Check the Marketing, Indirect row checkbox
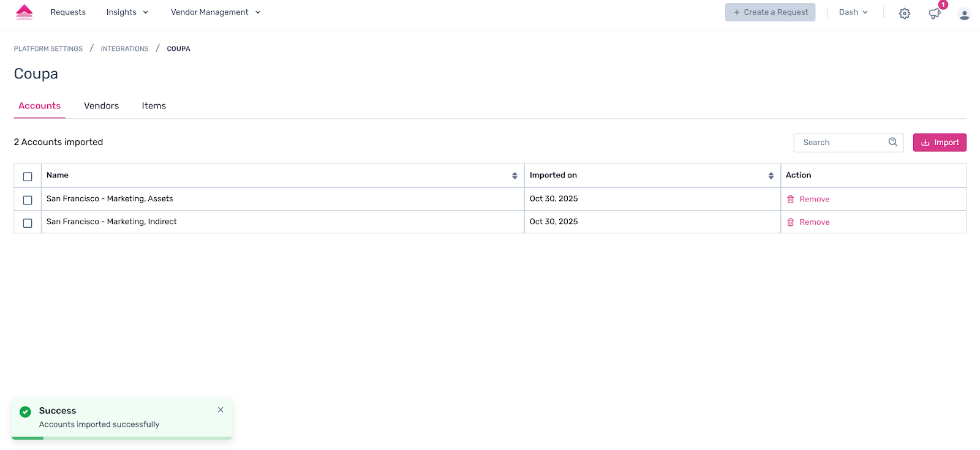Viewport: 980px width, 450px height. (28, 223)
